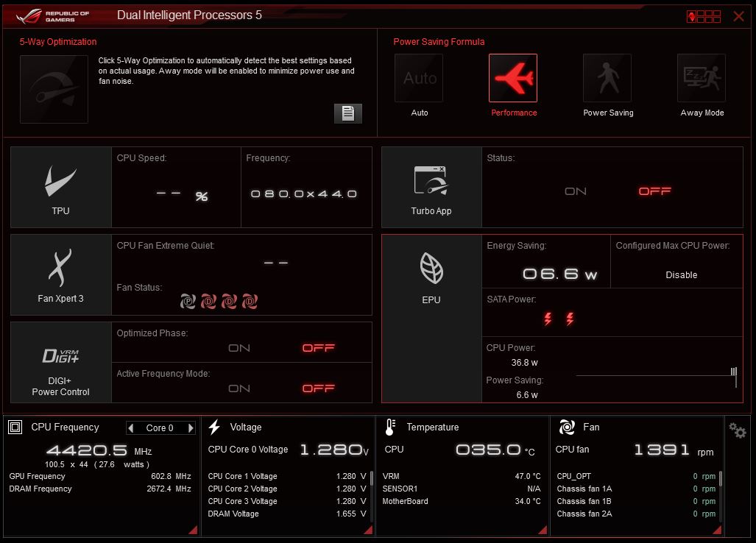The height and width of the screenshot is (543, 756).
Task: Open DIGI+ Power Control panel
Action: [x=60, y=362]
